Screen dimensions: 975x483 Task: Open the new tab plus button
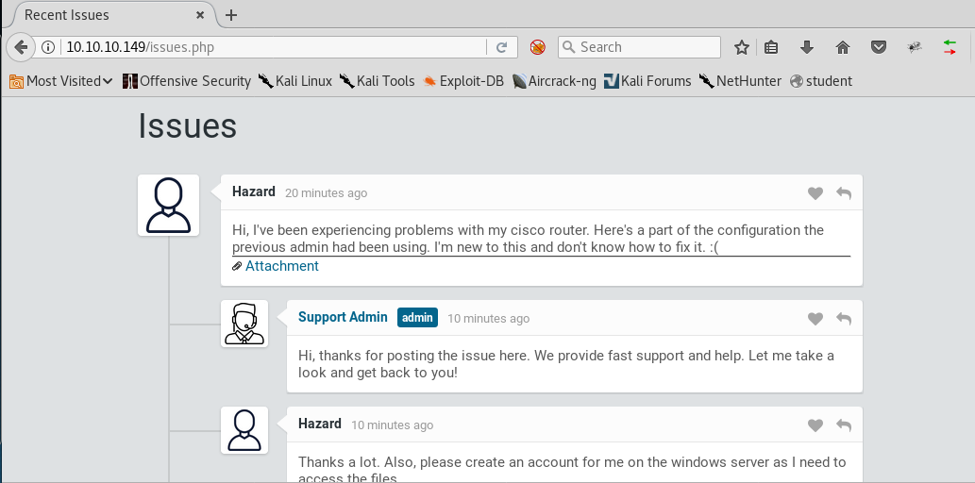tap(231, 15)
